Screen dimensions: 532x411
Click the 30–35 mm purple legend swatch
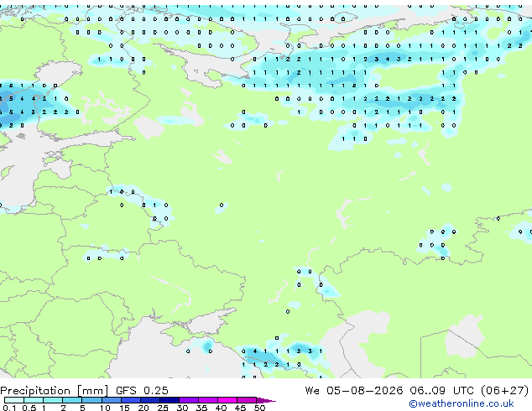click(189, 400)
